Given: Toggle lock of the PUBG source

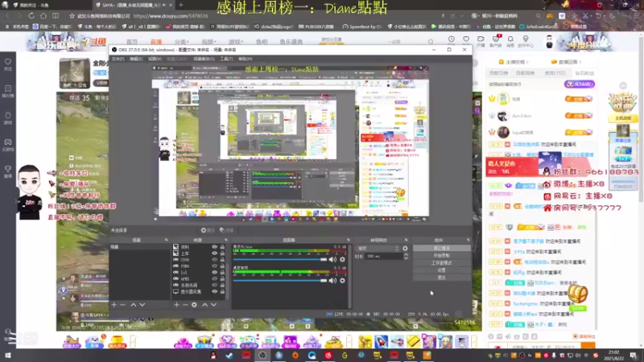Looking at the screenshot, I should [222, 266].
